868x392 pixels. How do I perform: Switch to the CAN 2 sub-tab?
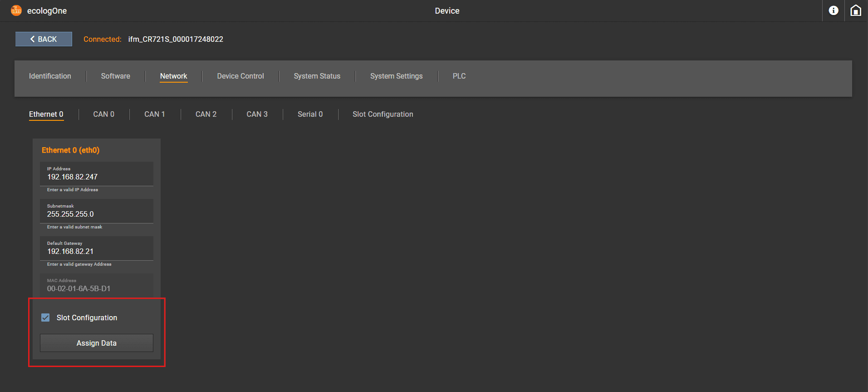206,114
